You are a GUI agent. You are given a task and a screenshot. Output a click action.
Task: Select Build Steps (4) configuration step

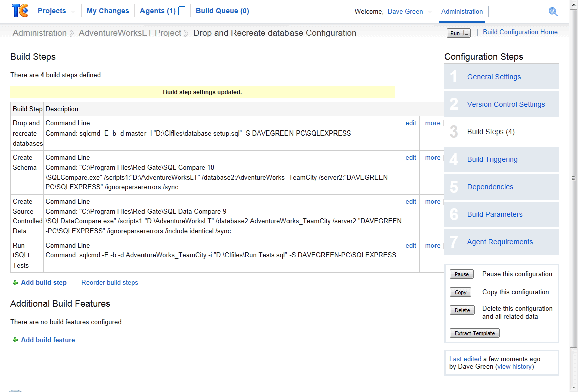click(x=491, y=132)
